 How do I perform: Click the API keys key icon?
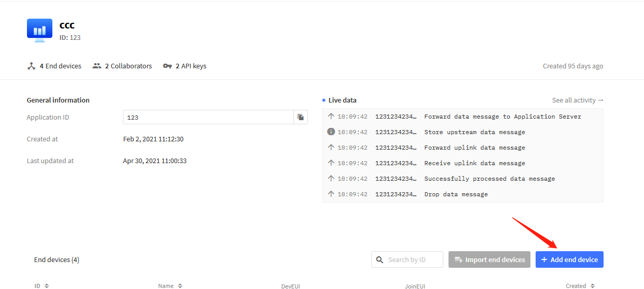(167, 66)
